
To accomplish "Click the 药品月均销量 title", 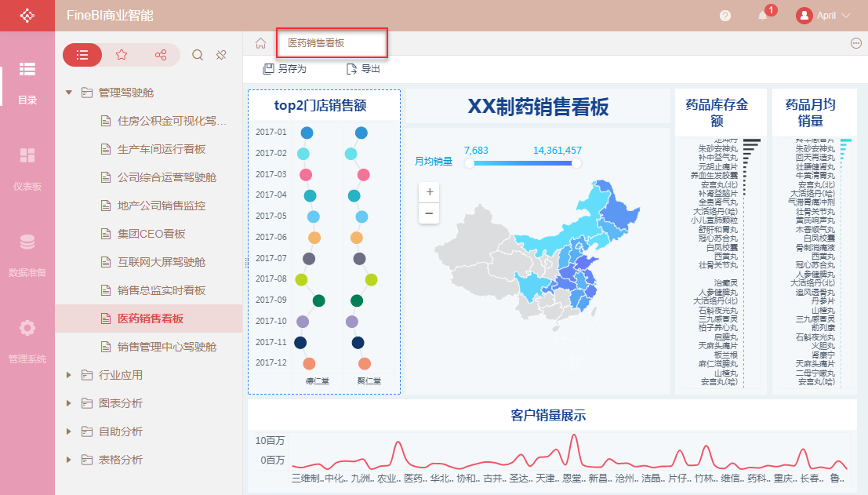I will [811, 112].
